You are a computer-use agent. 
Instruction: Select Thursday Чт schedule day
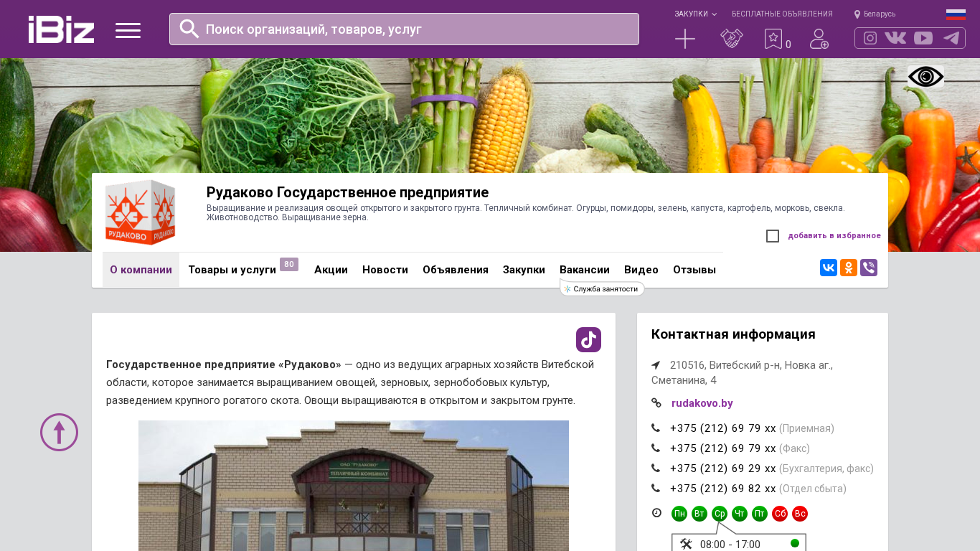(x=740, y=514)
